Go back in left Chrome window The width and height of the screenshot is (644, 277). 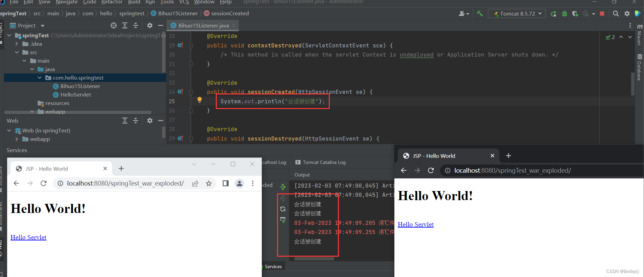(16, 183)
